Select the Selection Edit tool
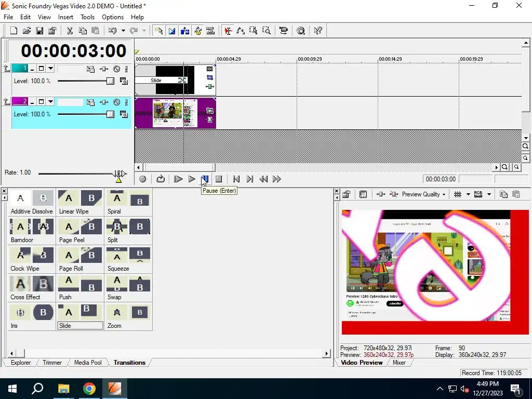The height and width of the screenshot is (399, 532). tap(254, 31)
